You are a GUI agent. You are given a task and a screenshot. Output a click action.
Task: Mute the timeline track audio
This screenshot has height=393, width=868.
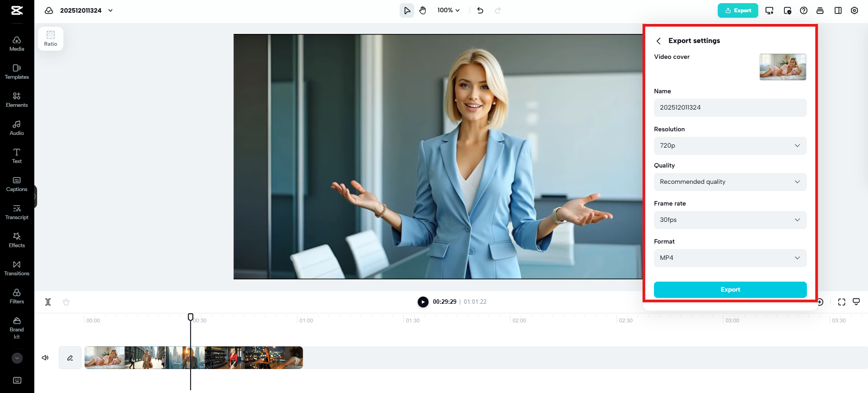pyautogui.click(x=45, y=358)
